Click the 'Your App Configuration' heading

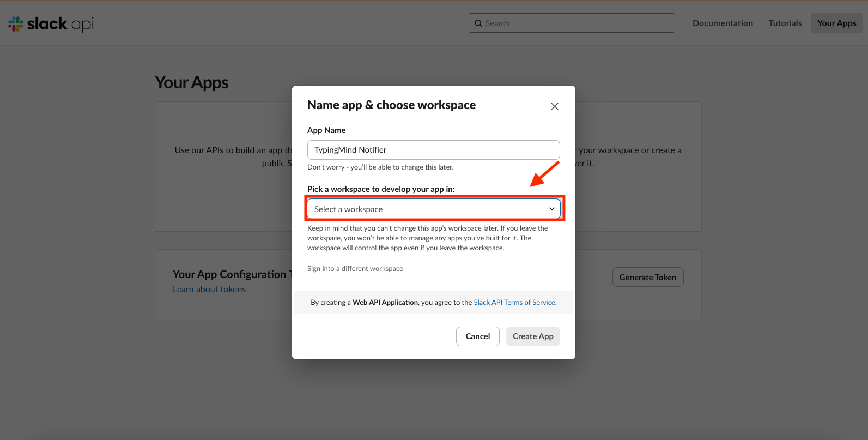[x=233, y=274]
